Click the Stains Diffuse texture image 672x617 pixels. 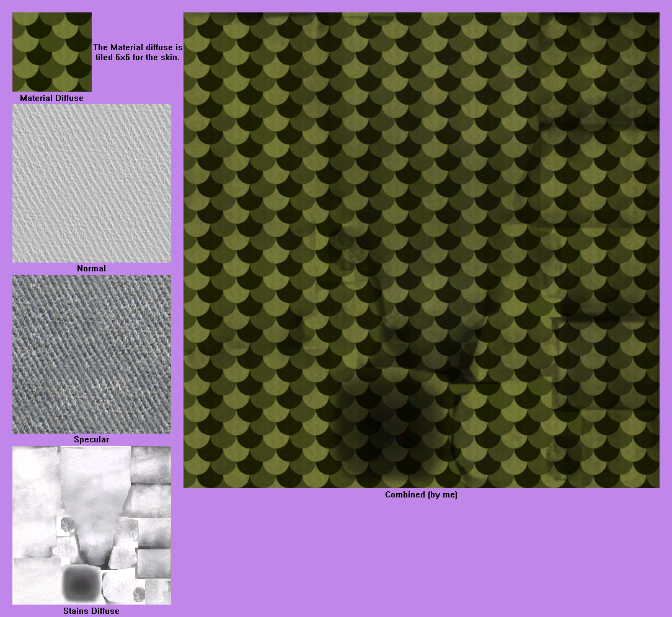92,525
